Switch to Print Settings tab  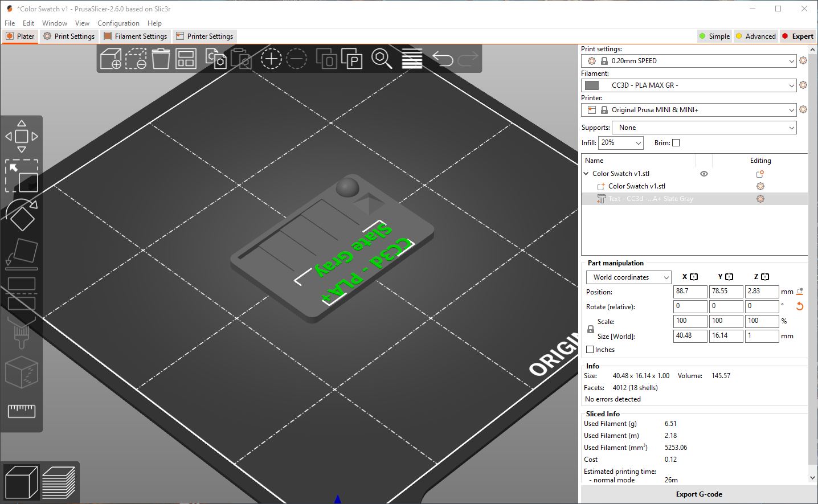69,36
